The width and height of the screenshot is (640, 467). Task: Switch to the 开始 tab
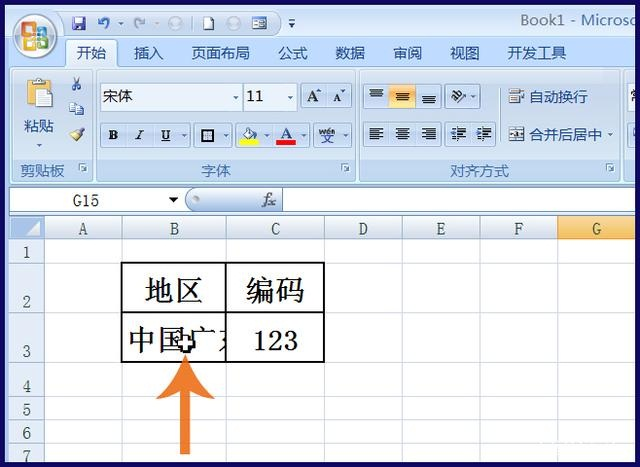click(x=91, y=53)
